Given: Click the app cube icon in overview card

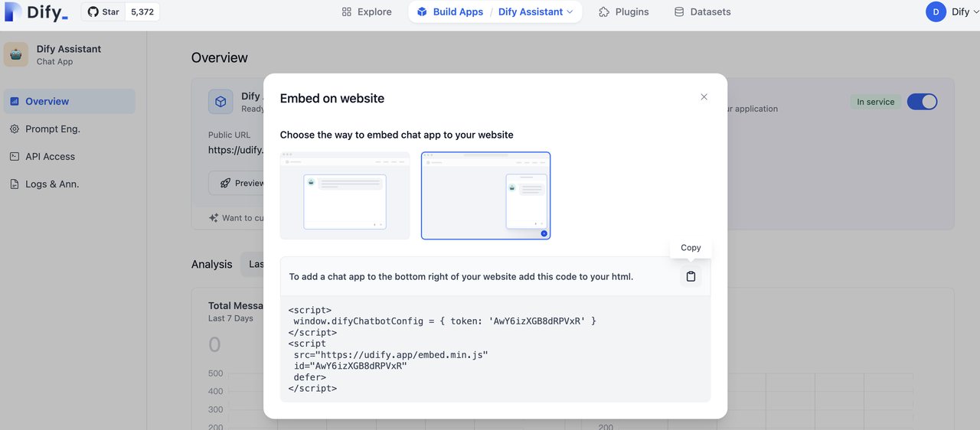Looking at the screenshot, I should [x=220, y=102].
